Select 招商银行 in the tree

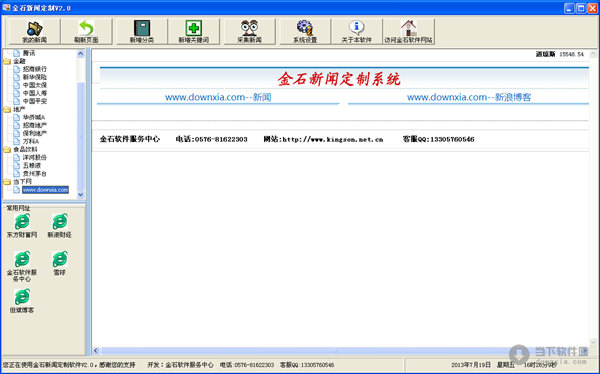[34, 69]
